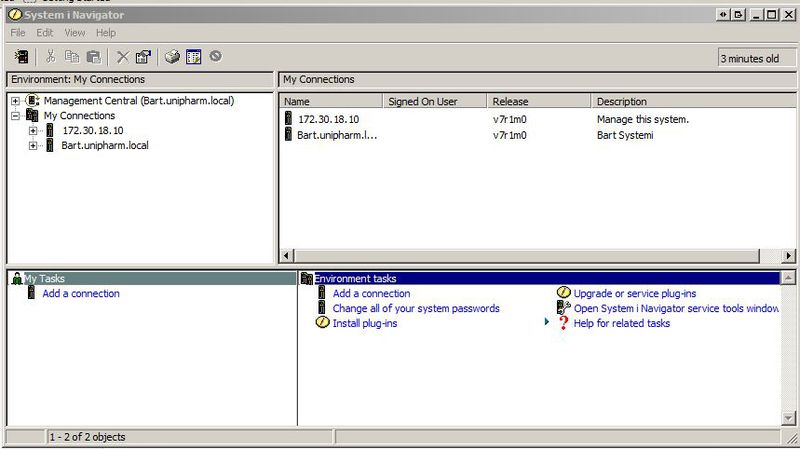Click the tasks pane scroll down arrow
Viewport: 800px width, 449px height.
pyautogui.click(x=788, y=418)
